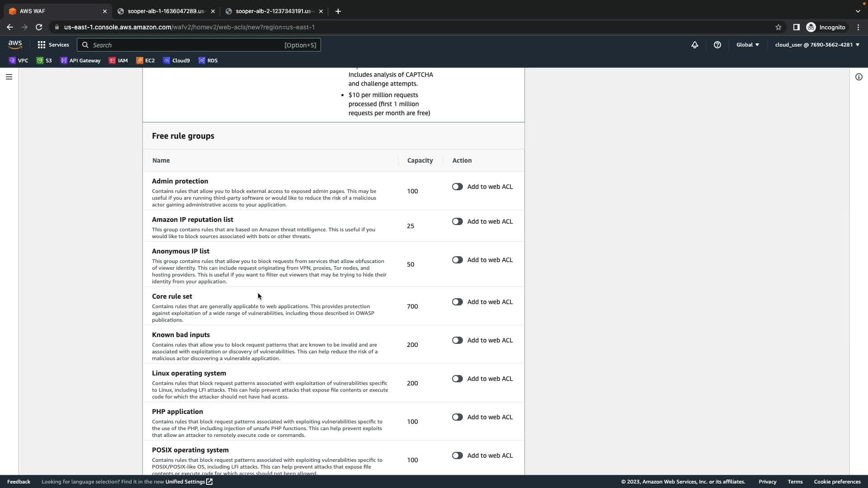
Task: Reload the page in the browser
Action: 39,27
